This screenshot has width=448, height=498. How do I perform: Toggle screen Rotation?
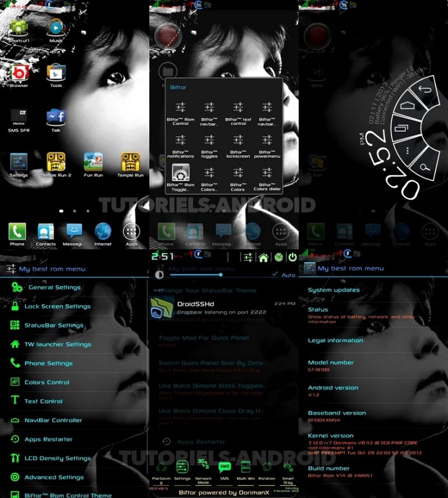[x=267, y=466]
